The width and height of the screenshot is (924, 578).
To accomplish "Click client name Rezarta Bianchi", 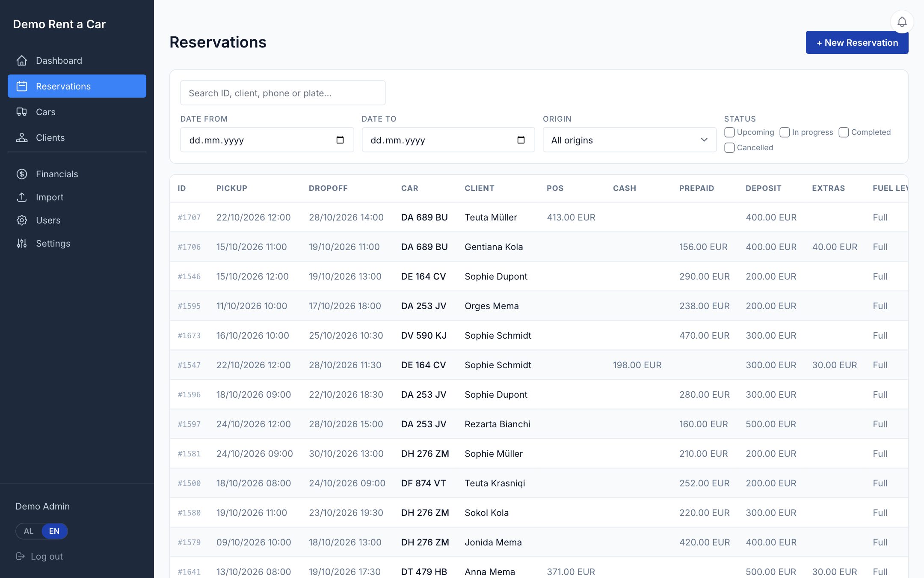I will [497, 424].
